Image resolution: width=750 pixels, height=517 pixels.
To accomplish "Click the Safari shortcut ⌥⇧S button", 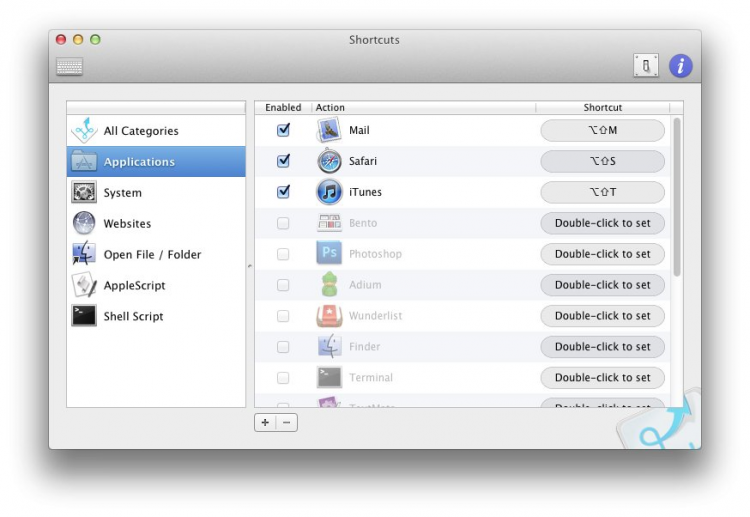I will [603, 161].
